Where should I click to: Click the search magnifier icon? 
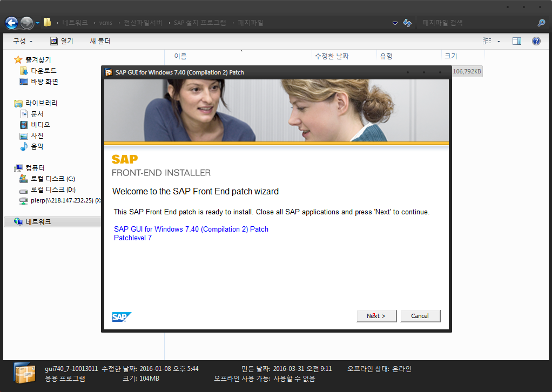pyautogui.click(x=541, y=23)
